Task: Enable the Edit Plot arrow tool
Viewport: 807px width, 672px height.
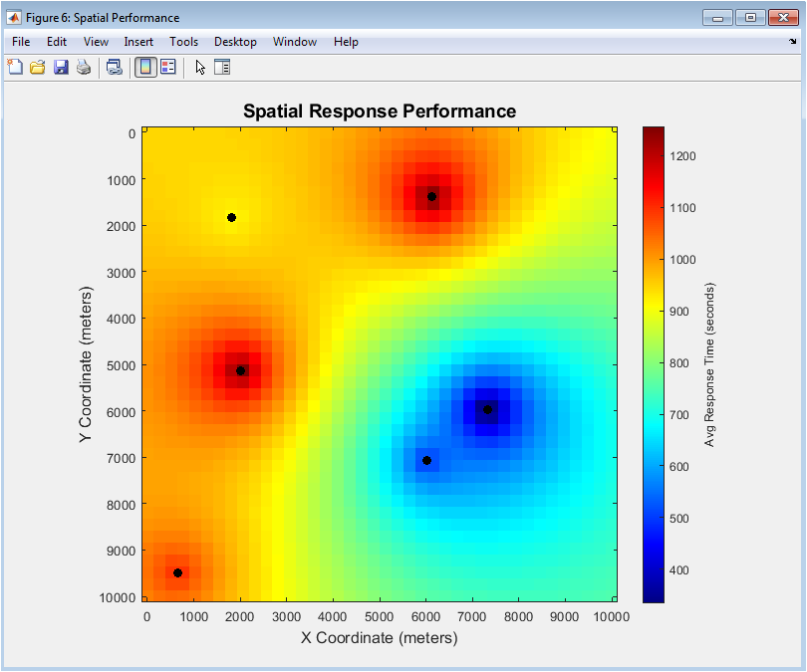Action: [200, 68]
